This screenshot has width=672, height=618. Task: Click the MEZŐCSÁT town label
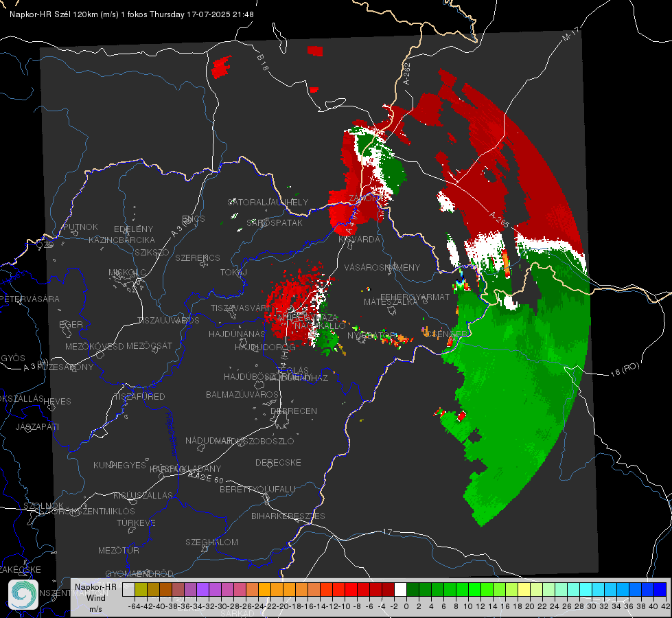(x=149, y=345)
